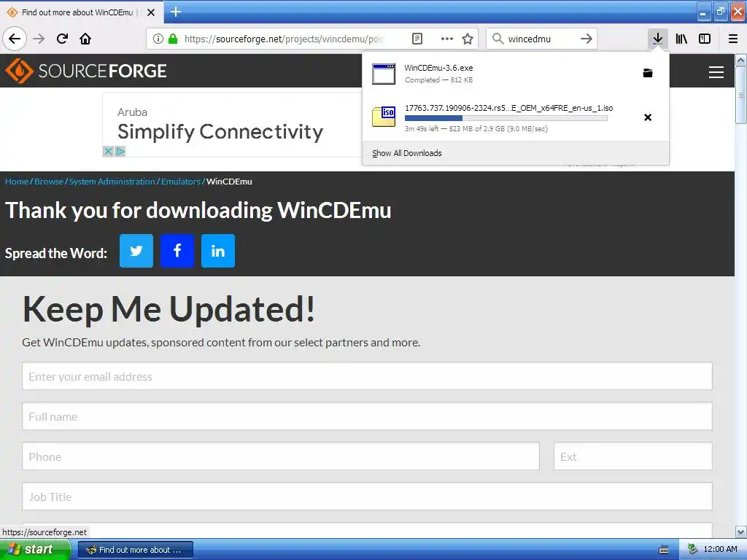Image resolution: width=747 pixels, height=560 pixels.
Task: Click the green secure padlock icon
Action: 173,39
